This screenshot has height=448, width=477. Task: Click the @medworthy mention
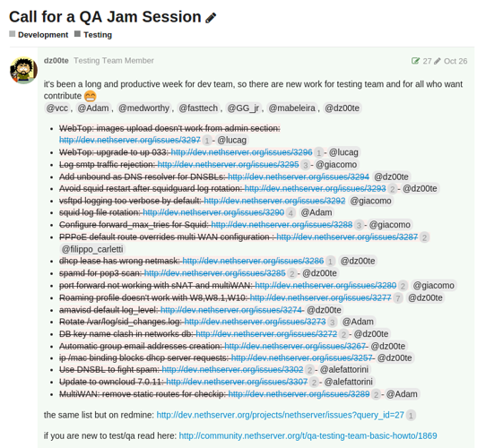tap(143, 108)
